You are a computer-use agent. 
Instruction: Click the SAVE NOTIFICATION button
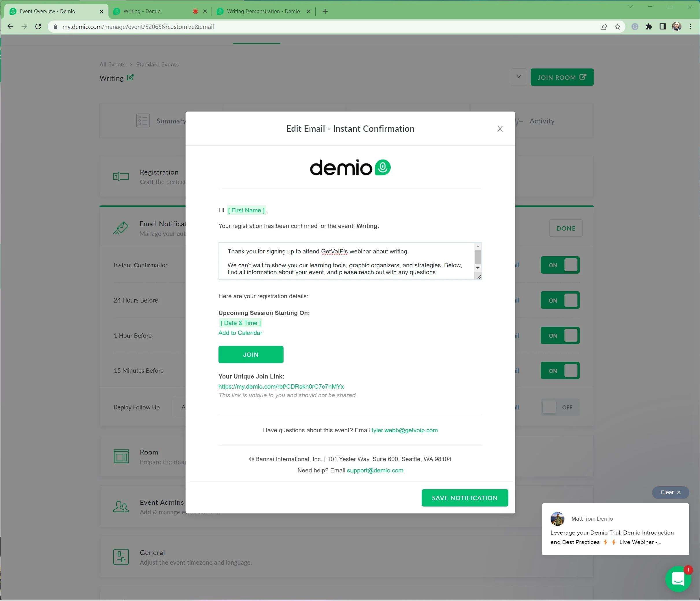point(464,498)
